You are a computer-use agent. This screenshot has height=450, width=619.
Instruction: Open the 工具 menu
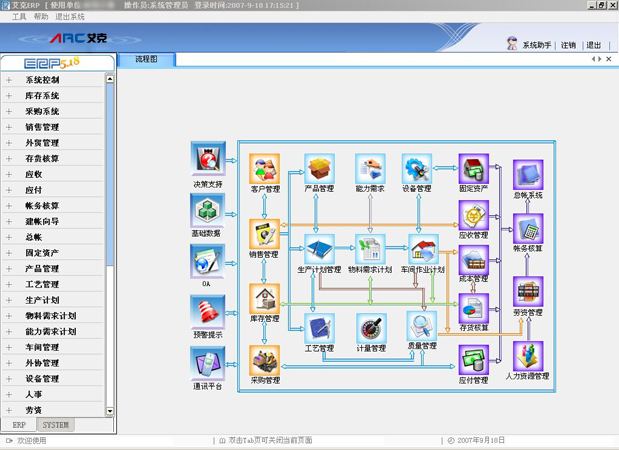point(19,17)
